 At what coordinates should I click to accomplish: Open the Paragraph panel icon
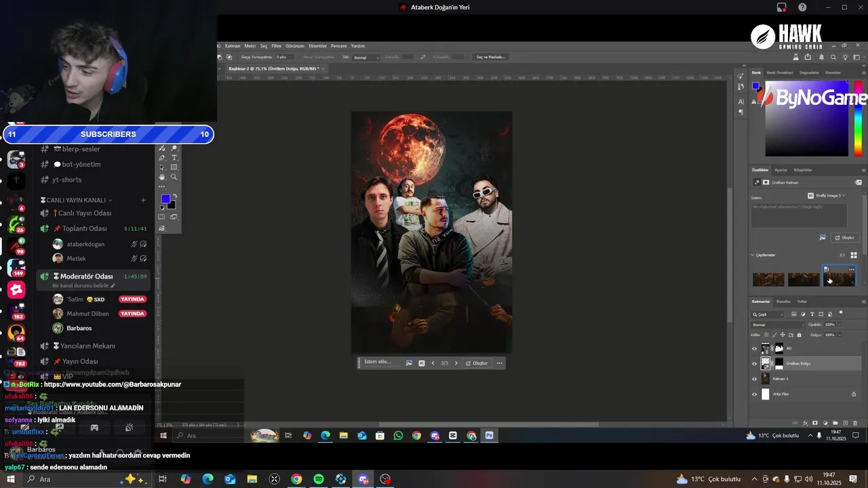click(x=741, y=113)
